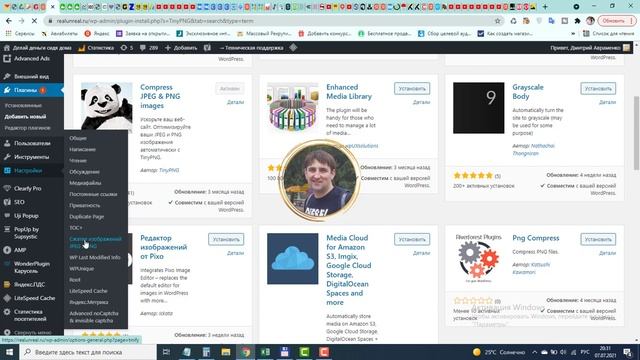Screen dimensions: 640x360
Task: Click the Техническая поддержка admin bar link
Action: pyautogui.click(x=251, y=48)
